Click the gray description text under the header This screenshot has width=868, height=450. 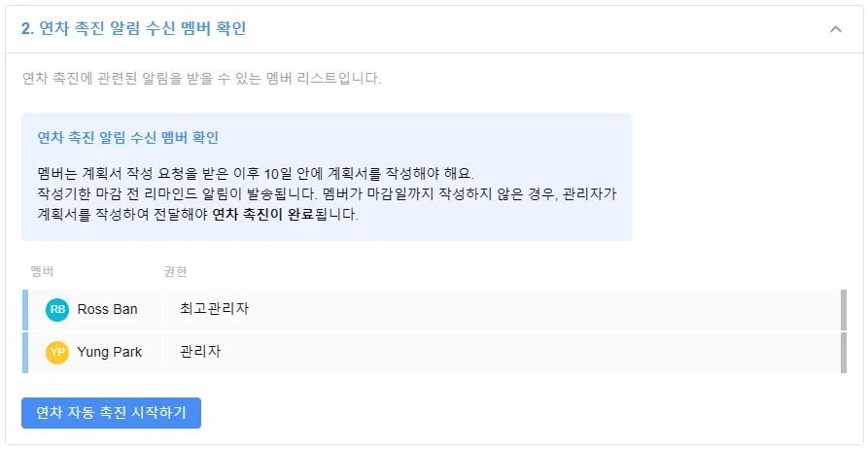click(201, 78)
